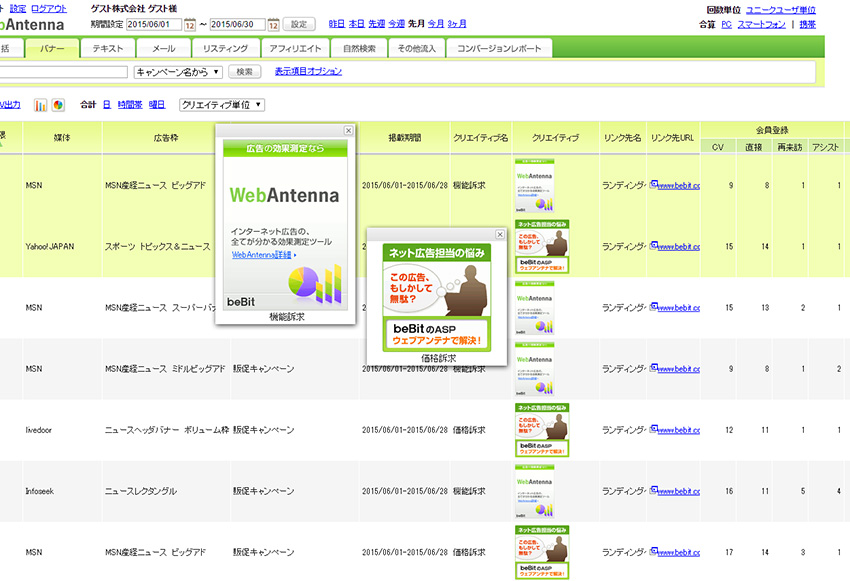The height and width of the screenshot is (581, 850).
Task: Open the コンバージョンレポート tab
Action: 498,48
